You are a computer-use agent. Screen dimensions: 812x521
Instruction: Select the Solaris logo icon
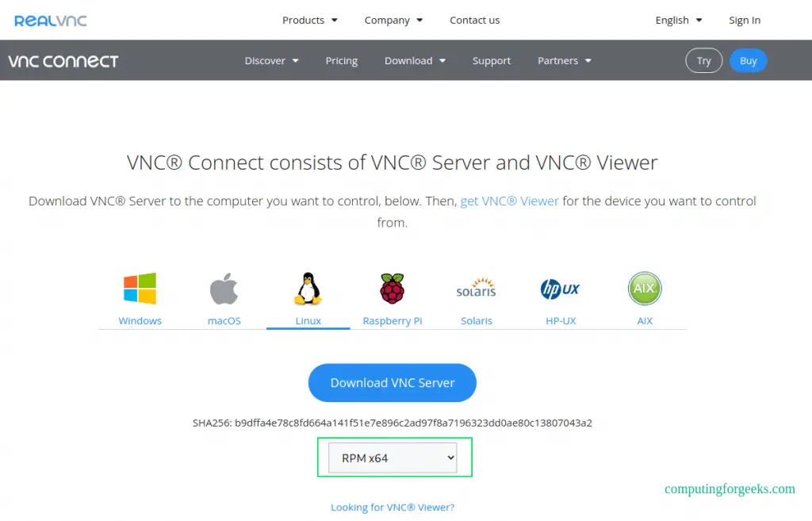click(476, 288)
